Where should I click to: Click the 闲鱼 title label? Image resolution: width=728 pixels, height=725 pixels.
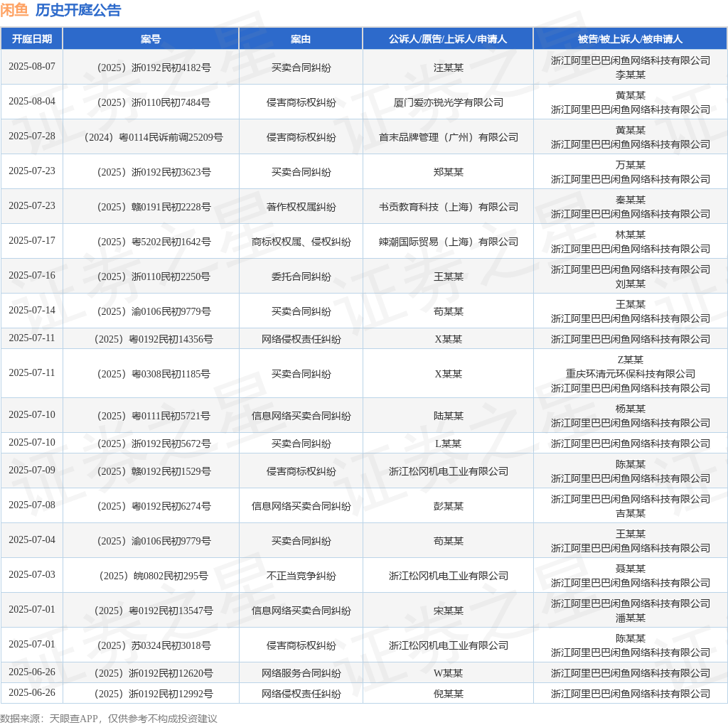(x=14, y=10)
